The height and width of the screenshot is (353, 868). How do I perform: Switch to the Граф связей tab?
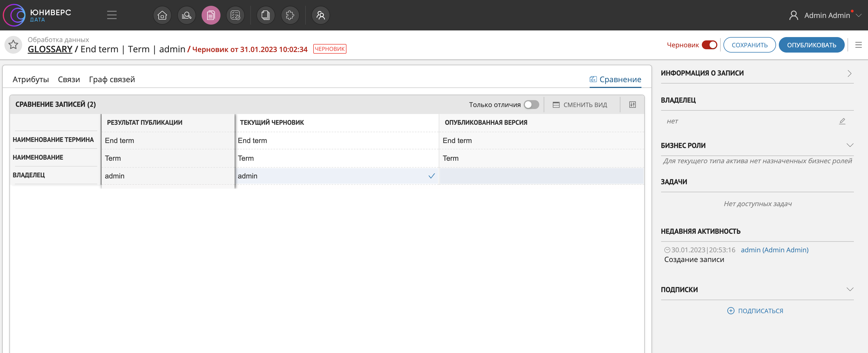coord(112,79)
